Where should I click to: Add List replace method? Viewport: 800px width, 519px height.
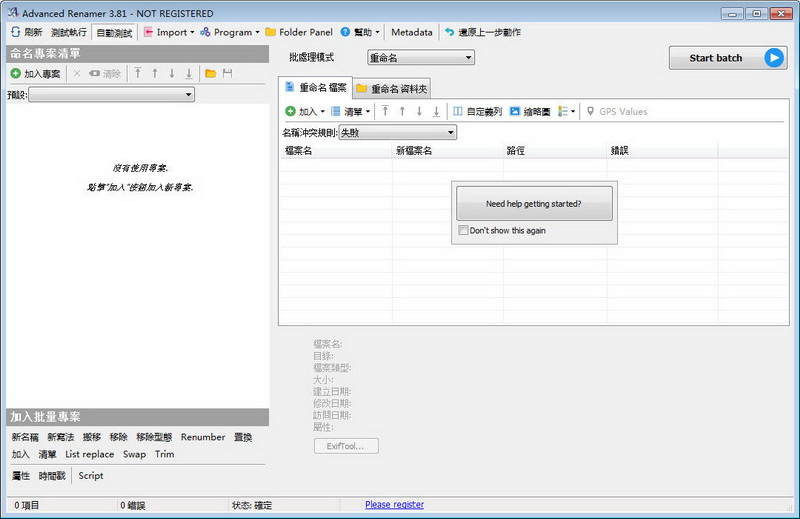90,454
